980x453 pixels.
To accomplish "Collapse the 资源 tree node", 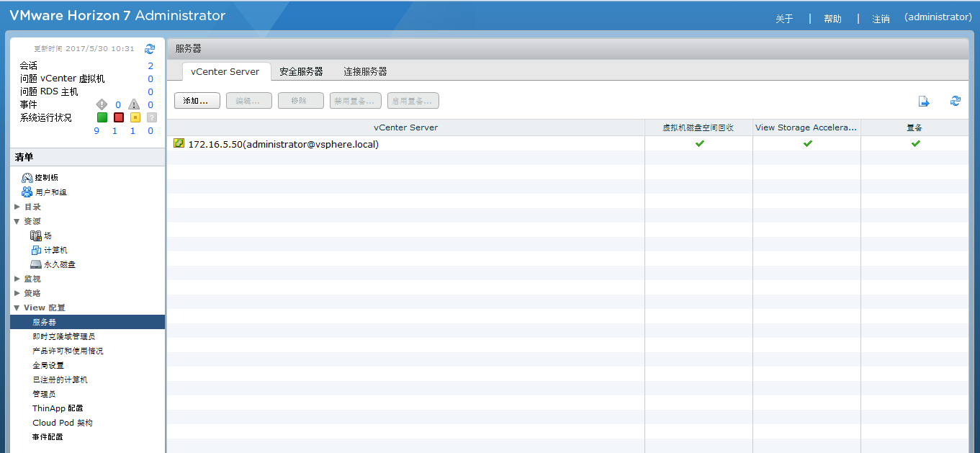I will (17, 221).
